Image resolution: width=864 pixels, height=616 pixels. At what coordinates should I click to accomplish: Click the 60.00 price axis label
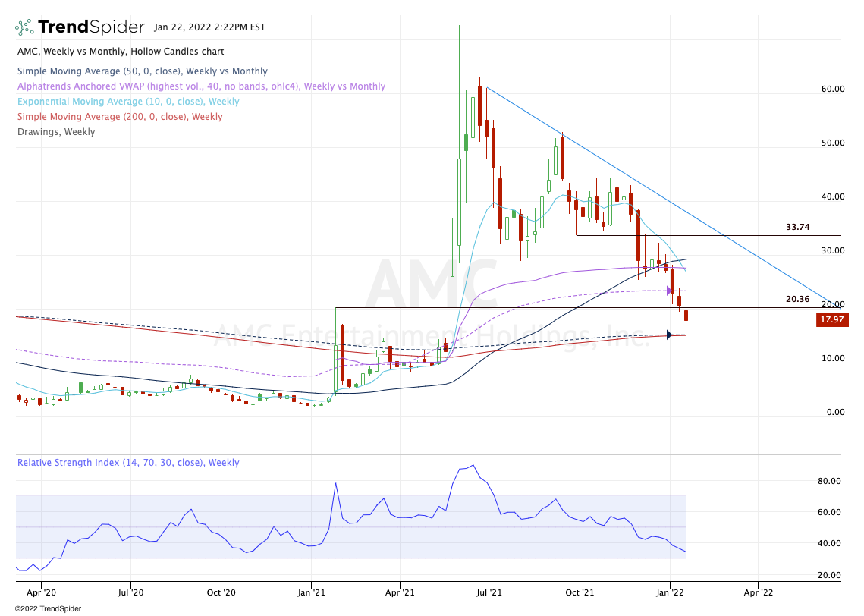pos(833,89)
